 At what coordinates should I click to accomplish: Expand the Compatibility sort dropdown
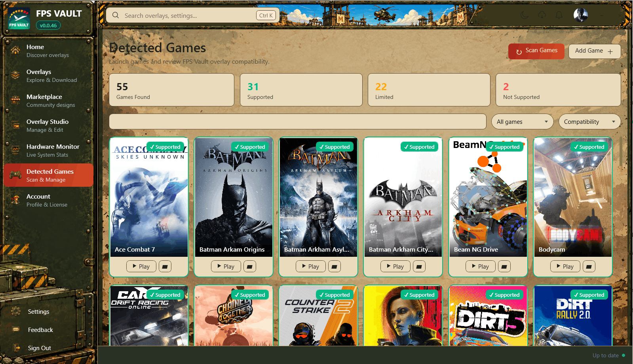coord(589,121)
